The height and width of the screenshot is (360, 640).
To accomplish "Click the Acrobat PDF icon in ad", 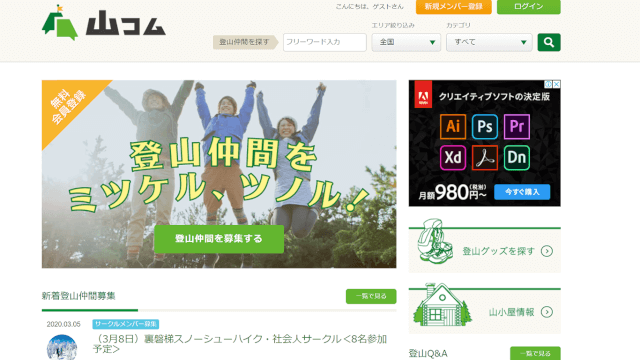I will tap(484, 158).
